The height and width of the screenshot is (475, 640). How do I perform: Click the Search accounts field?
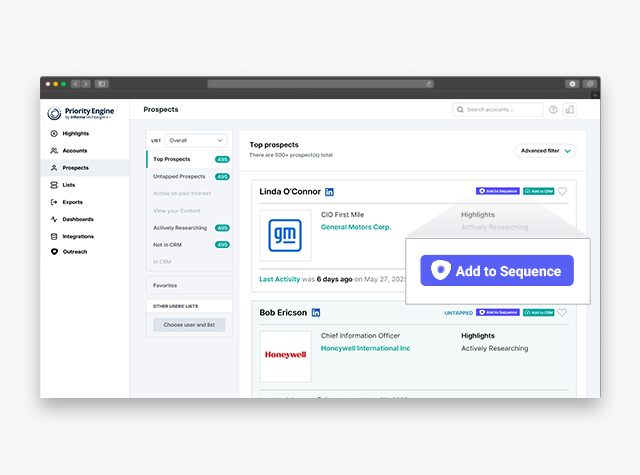[x=498, y=109]
